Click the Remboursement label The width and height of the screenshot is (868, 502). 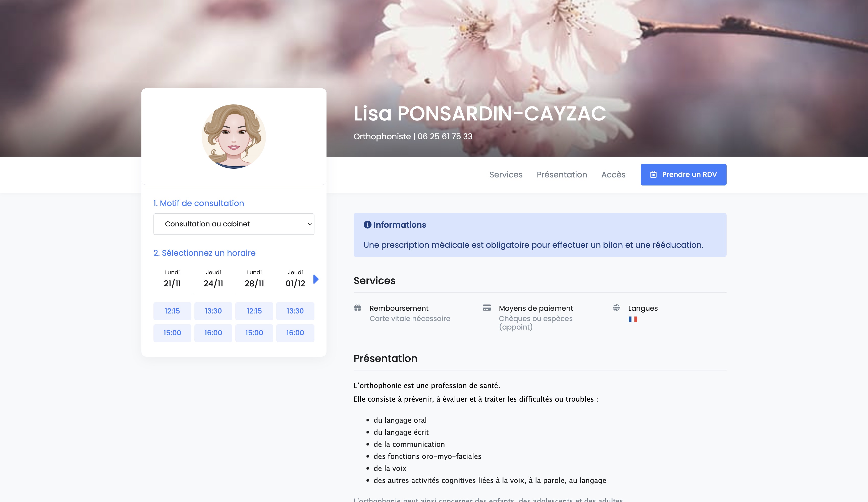click(x=399, y=308)
